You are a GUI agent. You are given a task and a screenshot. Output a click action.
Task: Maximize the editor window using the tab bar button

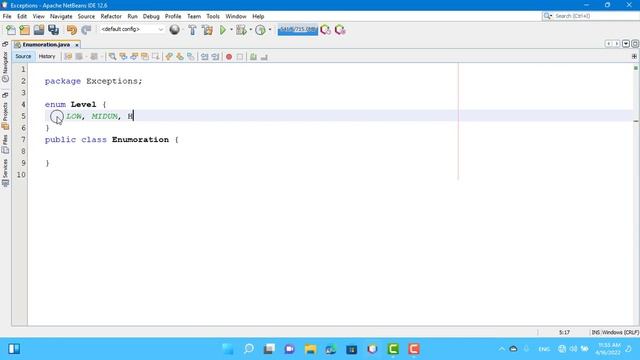(635, 44)
